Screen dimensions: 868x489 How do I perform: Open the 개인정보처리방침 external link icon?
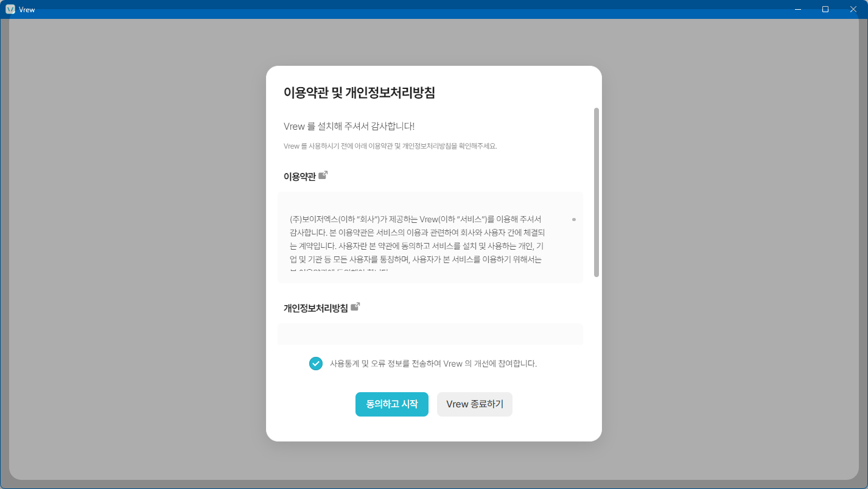(x=355, y=307)
